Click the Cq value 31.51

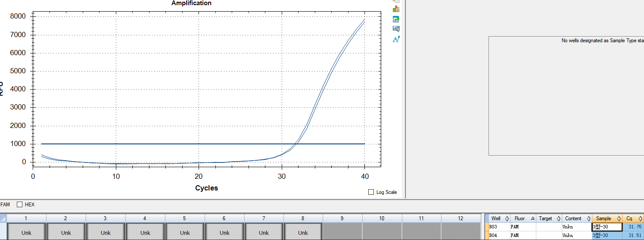633,235
